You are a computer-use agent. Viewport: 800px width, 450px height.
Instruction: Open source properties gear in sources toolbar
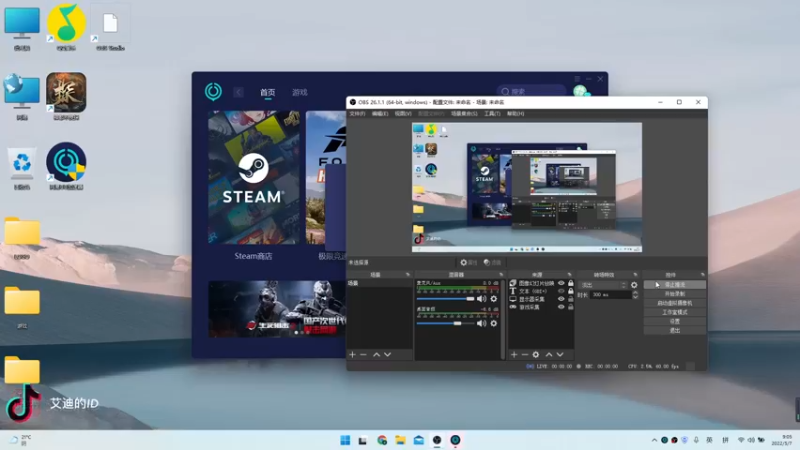pyautogui.click(x=536, y=354)
